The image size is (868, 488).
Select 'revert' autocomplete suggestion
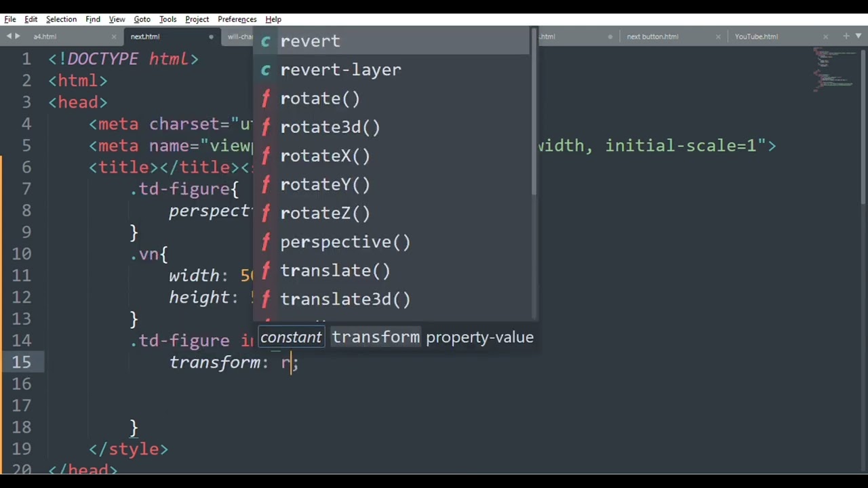click(x=391, y=41)
